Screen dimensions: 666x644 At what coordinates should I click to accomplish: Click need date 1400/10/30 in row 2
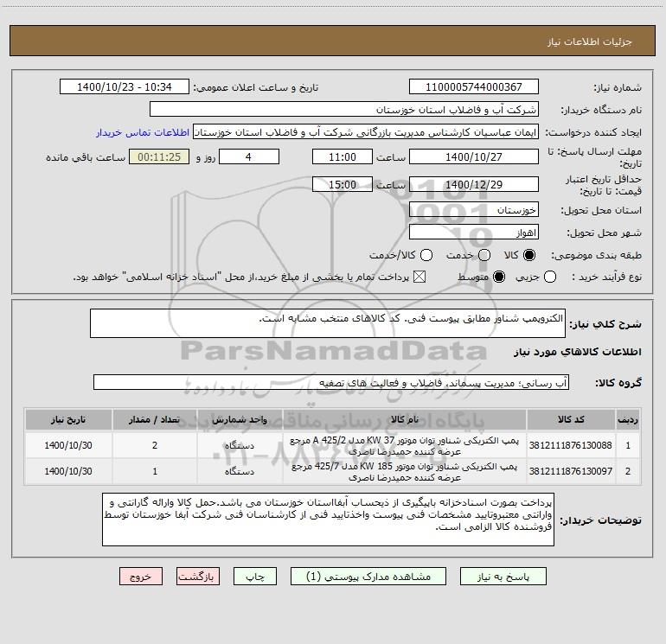point(68,471)
